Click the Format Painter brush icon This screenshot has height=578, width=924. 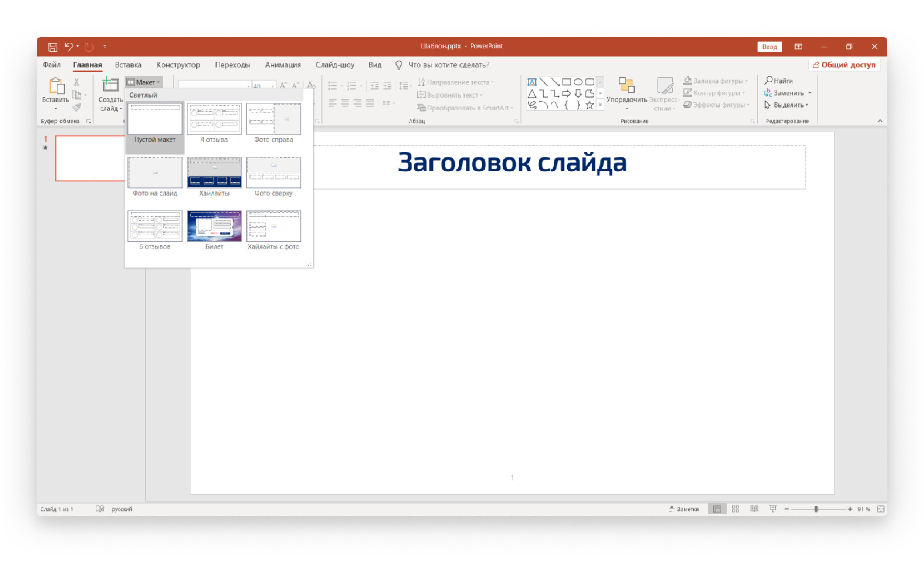pos(77,108)
